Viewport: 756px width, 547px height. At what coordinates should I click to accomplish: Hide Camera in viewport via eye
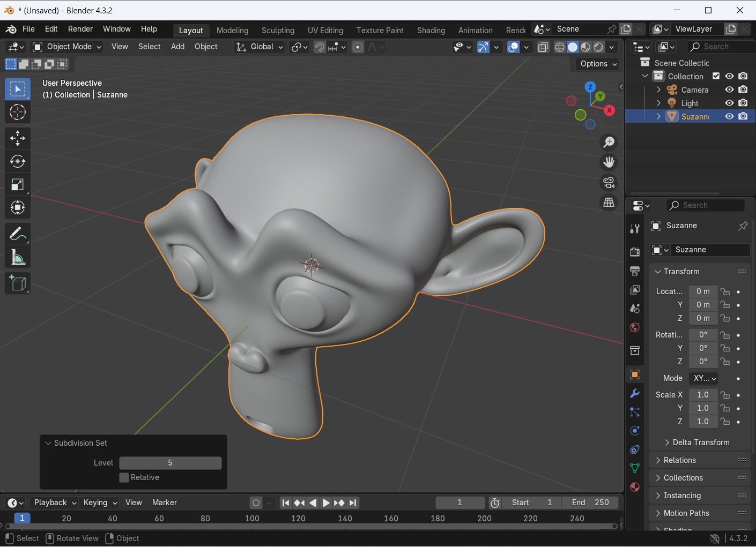click(x=729, y=89)
